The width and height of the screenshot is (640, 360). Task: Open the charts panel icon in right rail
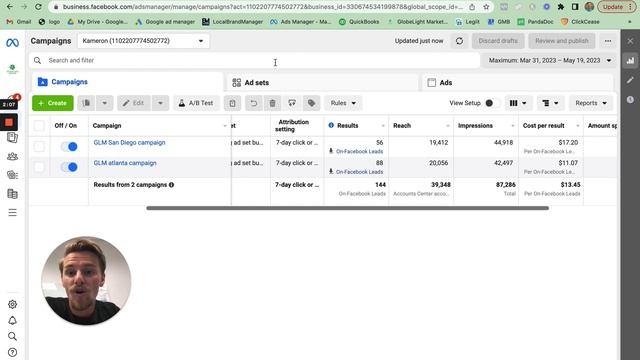pyautogui.click(x=630, y=60)
